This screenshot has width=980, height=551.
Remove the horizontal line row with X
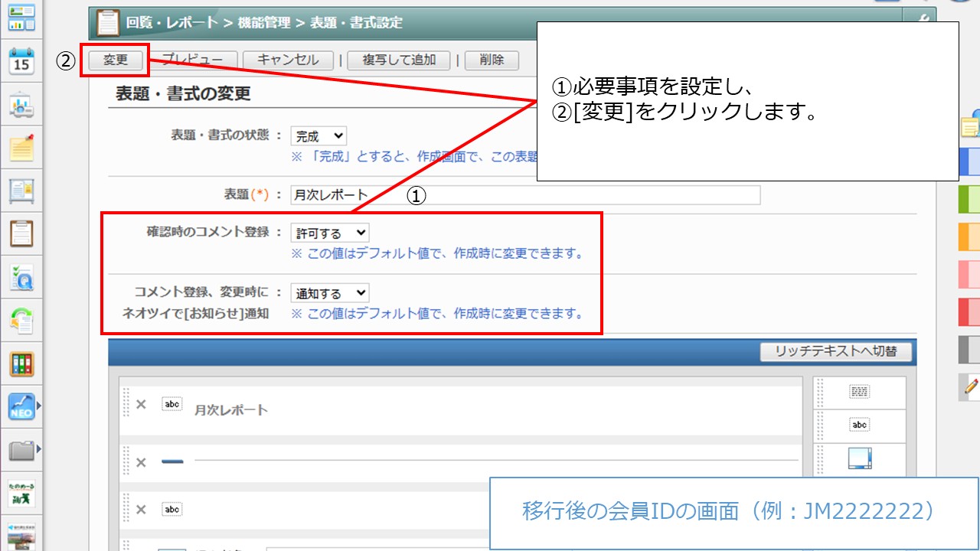click(x=141, y=462)
